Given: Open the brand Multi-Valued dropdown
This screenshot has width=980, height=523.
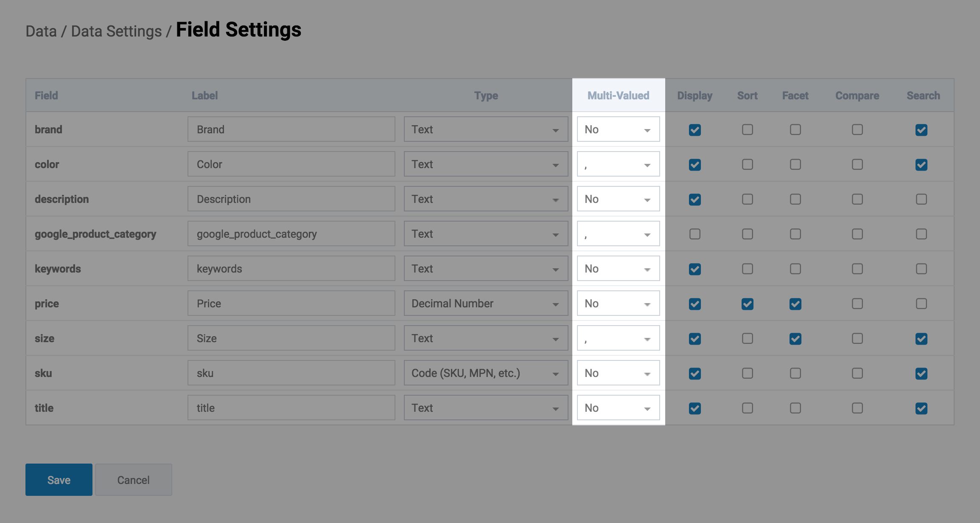Looking at the screenshot, I should tap(618, 129).
